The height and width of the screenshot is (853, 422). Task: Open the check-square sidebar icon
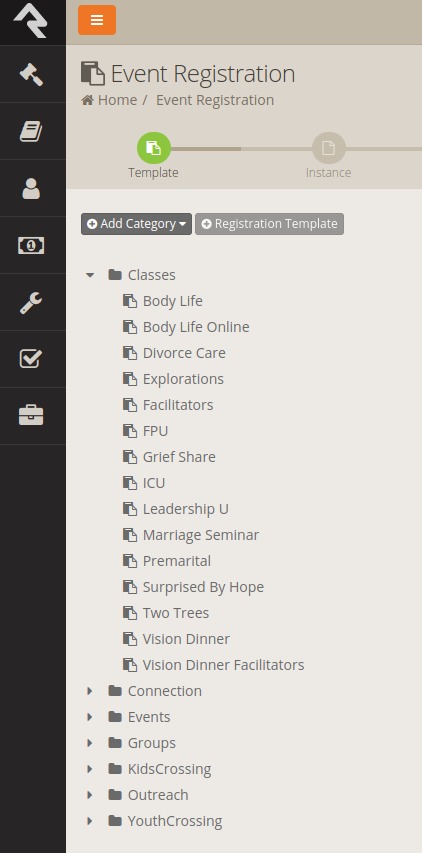(31, 359)
